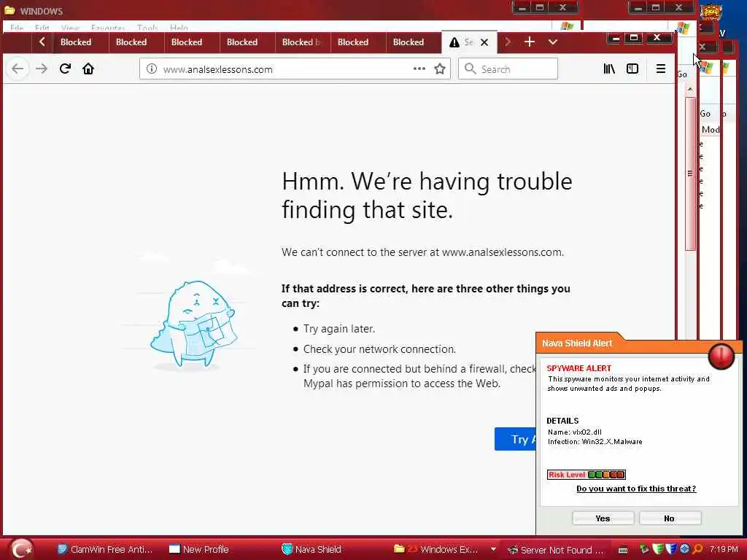Select the active tab with the warning icon
Screen dimensions: 747x560
(469, 42)
